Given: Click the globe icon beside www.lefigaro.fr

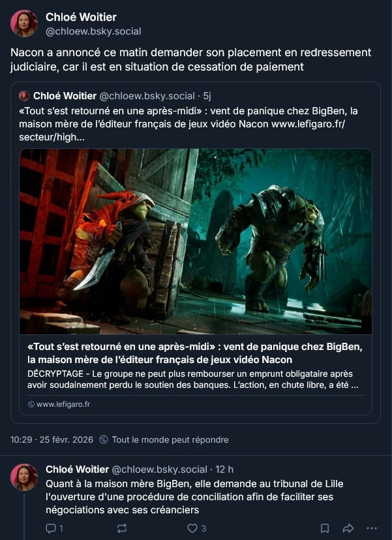Looking at the screenshot, I should coord(31,404).
